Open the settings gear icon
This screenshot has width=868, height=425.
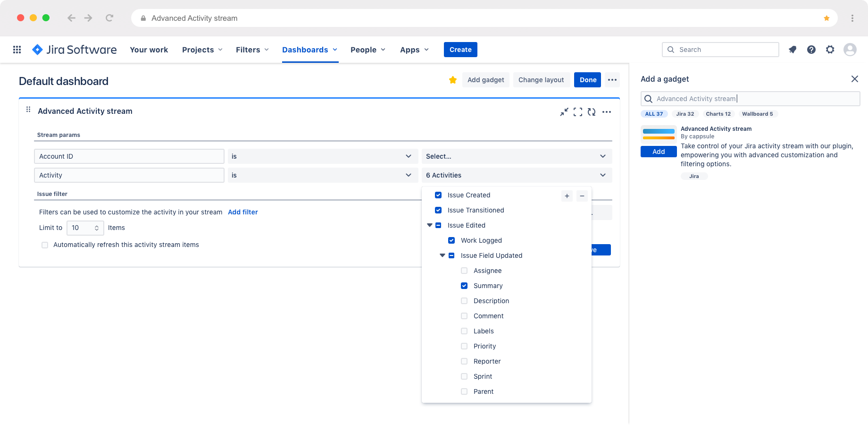point(830,50)
